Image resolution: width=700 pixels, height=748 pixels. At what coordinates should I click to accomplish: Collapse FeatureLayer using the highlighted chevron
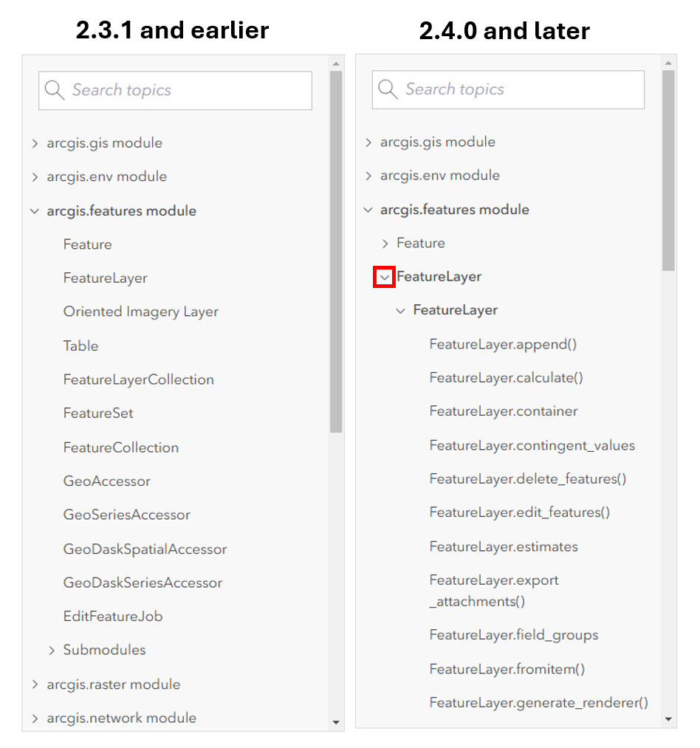(385, 277)
